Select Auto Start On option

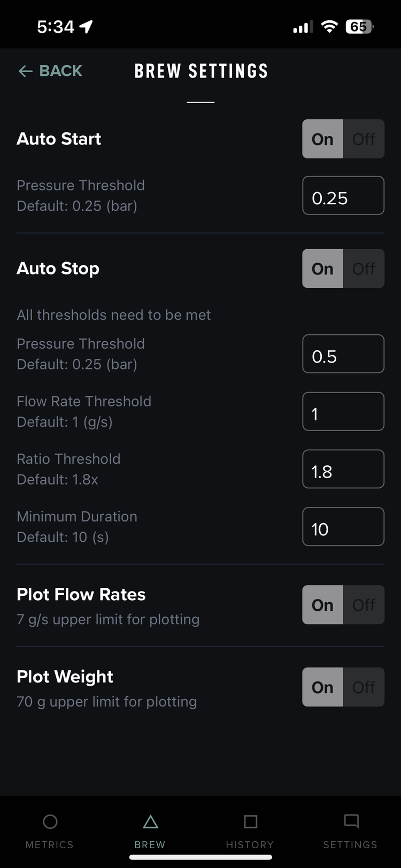(322, 139)
